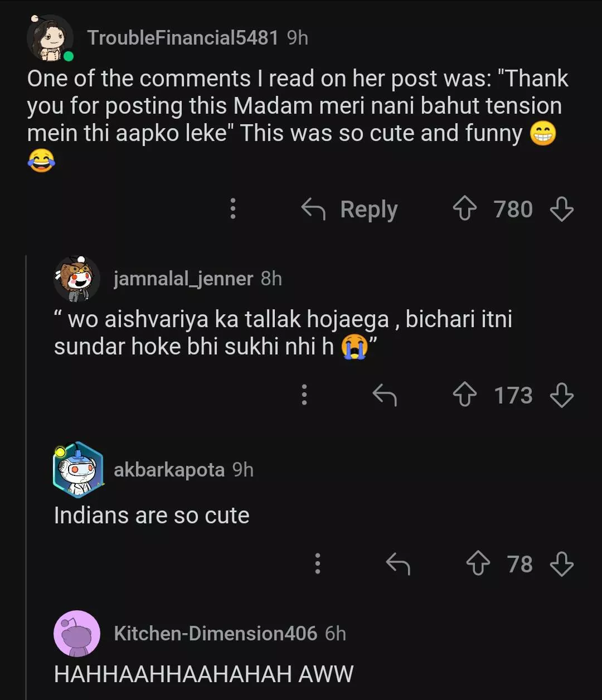Open Kitchen-Dimension406's profile via username
This screenshot has width=602, height=700.
(x=215, y=634)
